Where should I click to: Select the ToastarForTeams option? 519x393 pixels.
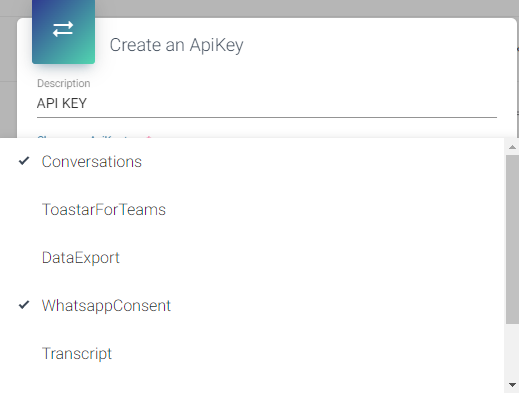(253, 210)
